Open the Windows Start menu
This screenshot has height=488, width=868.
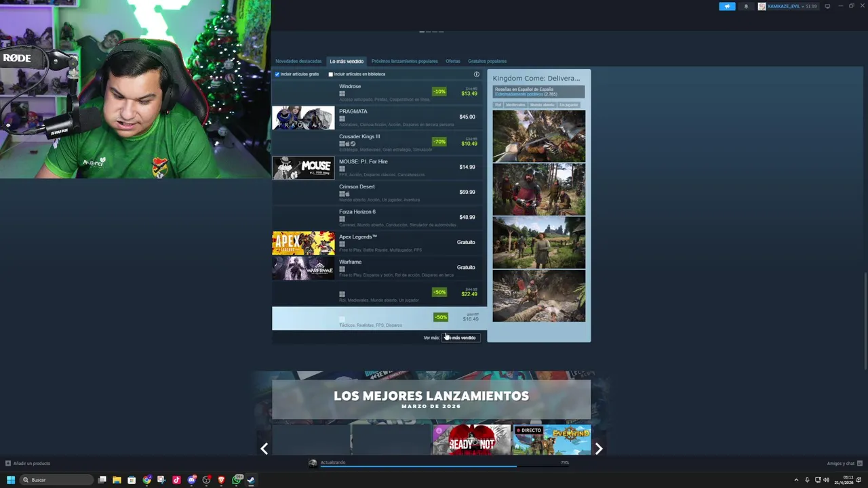point(11,480)
